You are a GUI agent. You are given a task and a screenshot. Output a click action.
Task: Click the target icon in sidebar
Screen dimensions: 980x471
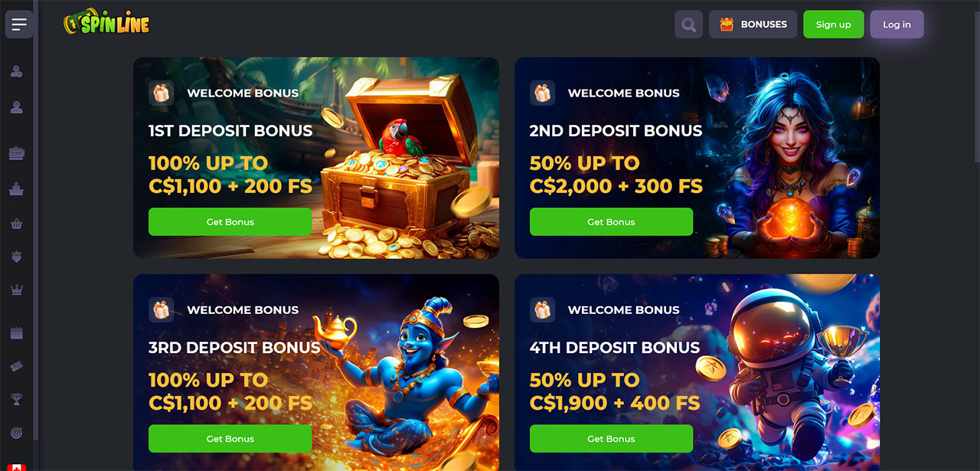16,433
